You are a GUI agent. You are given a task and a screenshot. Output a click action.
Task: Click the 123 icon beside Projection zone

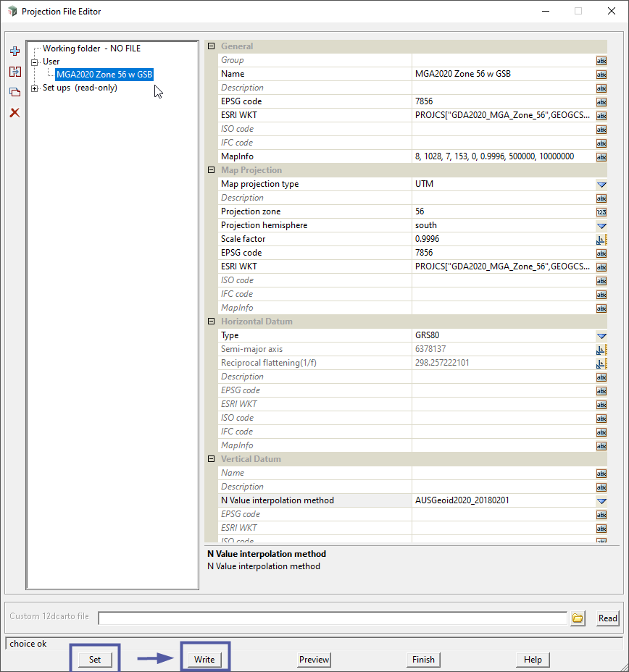coord(601,211)
